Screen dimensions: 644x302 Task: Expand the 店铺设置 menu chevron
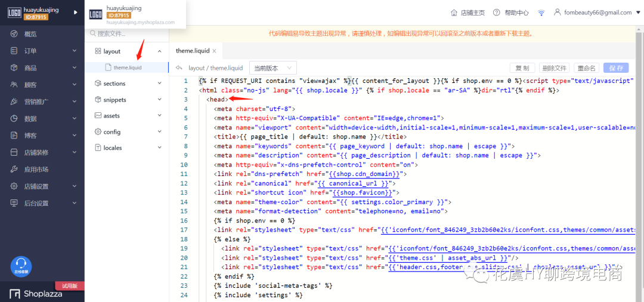pos(75,186)
